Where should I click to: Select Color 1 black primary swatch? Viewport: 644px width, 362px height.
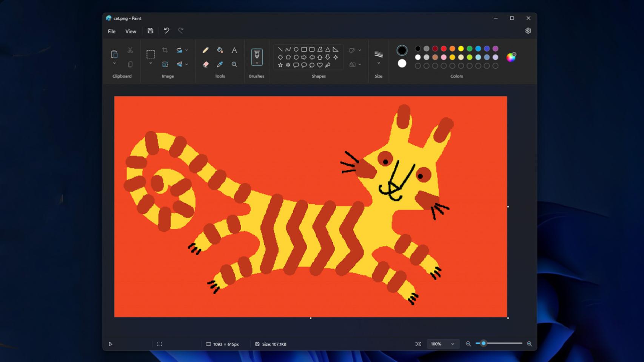(x=402, y=50)
